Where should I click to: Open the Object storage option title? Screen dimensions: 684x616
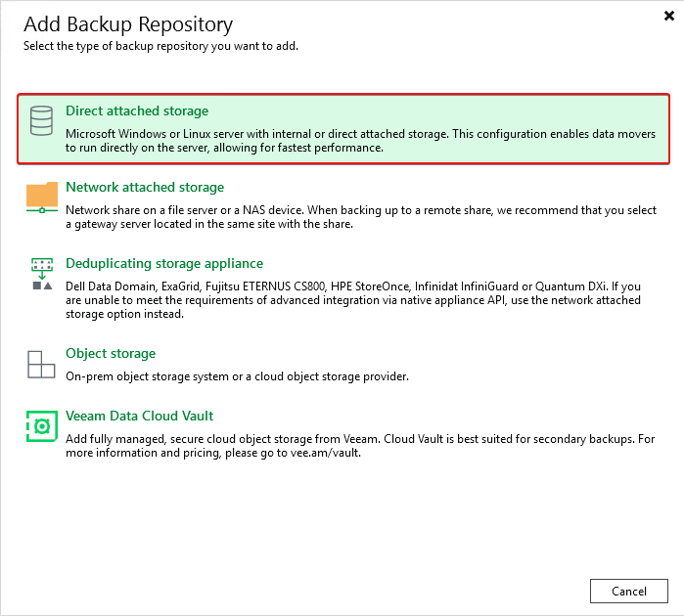[111, 353]
